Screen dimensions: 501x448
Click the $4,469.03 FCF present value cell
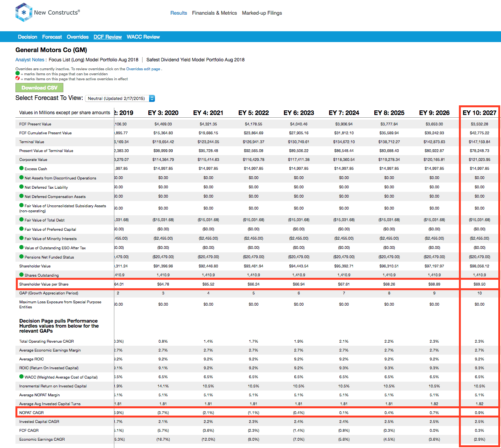point(163,124)
